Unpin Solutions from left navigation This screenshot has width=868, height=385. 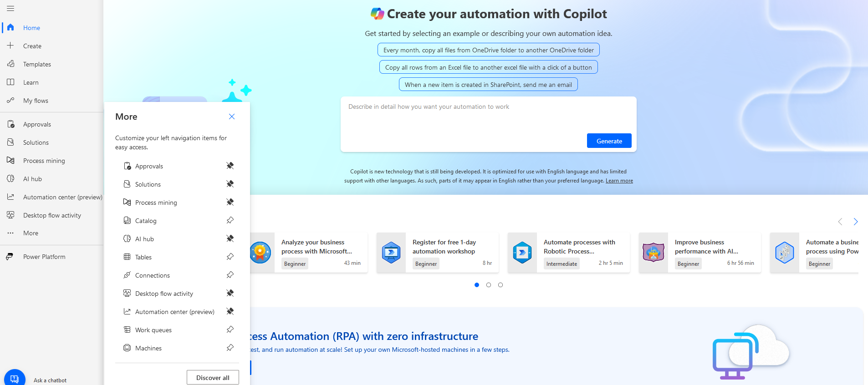230,184
